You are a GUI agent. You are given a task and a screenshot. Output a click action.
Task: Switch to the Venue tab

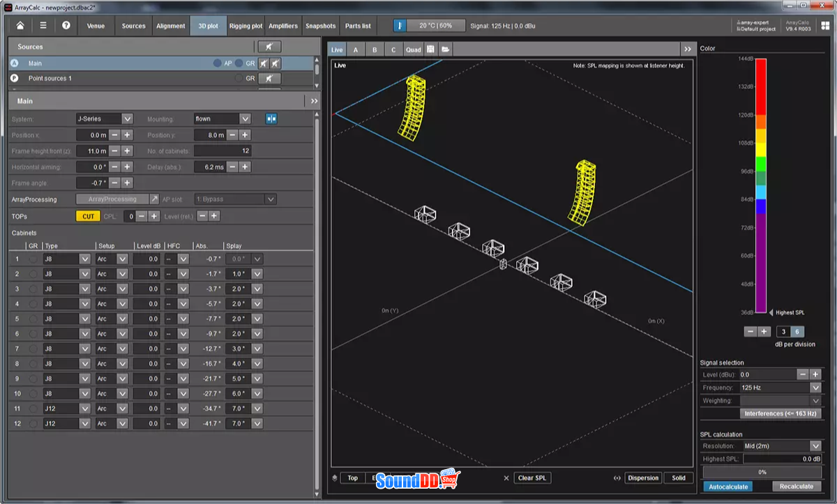pyautogui.click(x=96, y=26)
